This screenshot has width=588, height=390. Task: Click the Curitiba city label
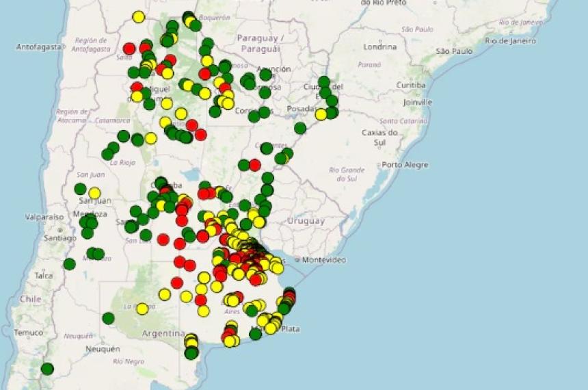coord(411,86)
